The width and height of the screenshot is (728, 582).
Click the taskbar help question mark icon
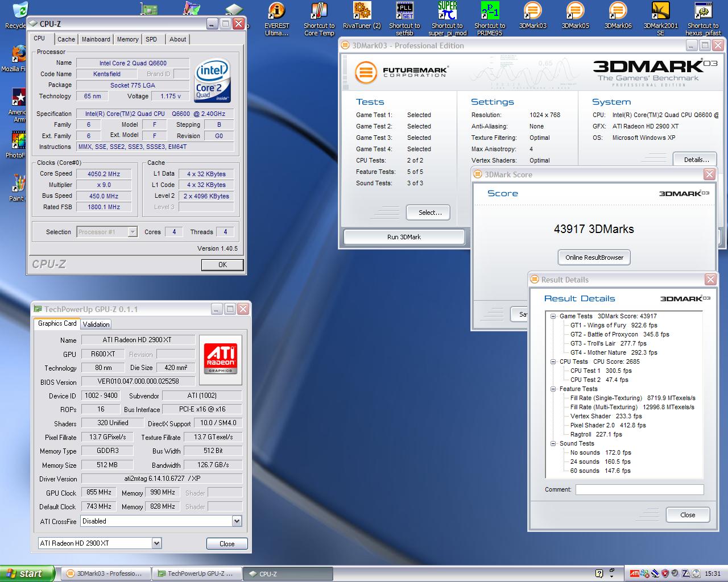click(x=599, y=573)
